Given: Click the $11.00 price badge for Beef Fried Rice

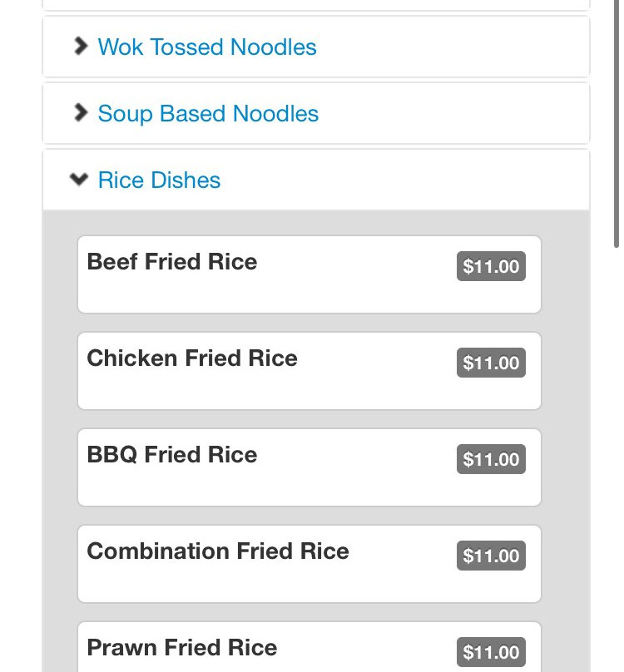Looking at the screenshot, I should [x=491, y=267].
